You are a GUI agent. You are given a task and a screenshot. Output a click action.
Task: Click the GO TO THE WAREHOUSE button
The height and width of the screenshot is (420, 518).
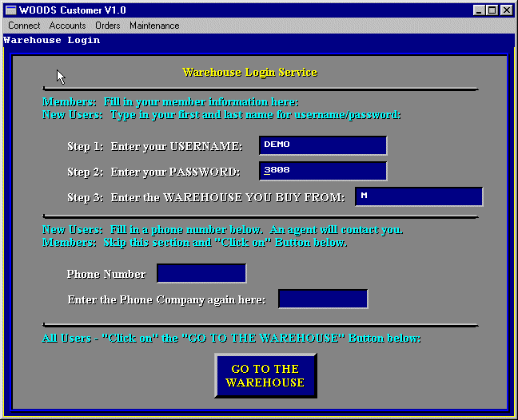click(x=265, y=375)
